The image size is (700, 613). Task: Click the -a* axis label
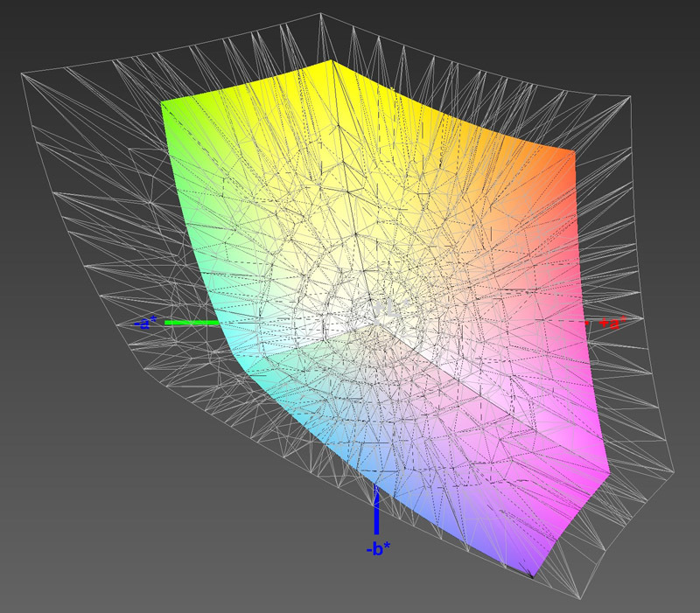coord(146,323)
